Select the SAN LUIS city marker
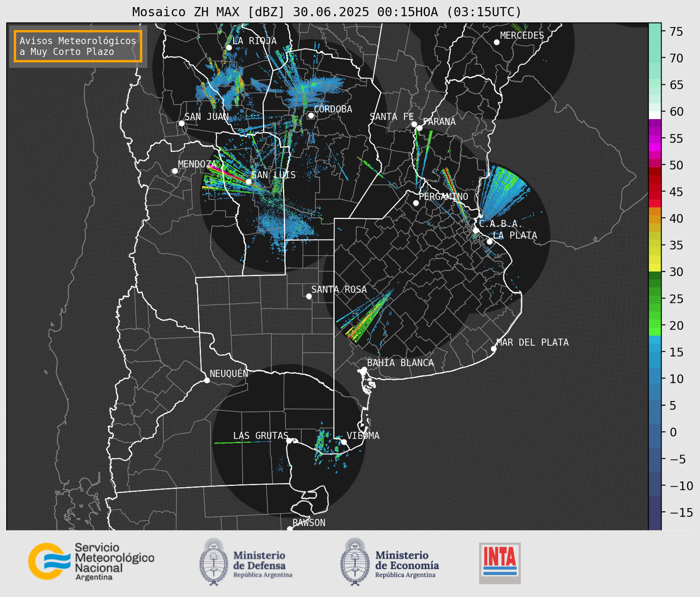Image resolution: width=700 pixels, height=597 pixels. [x=248, y=181]
